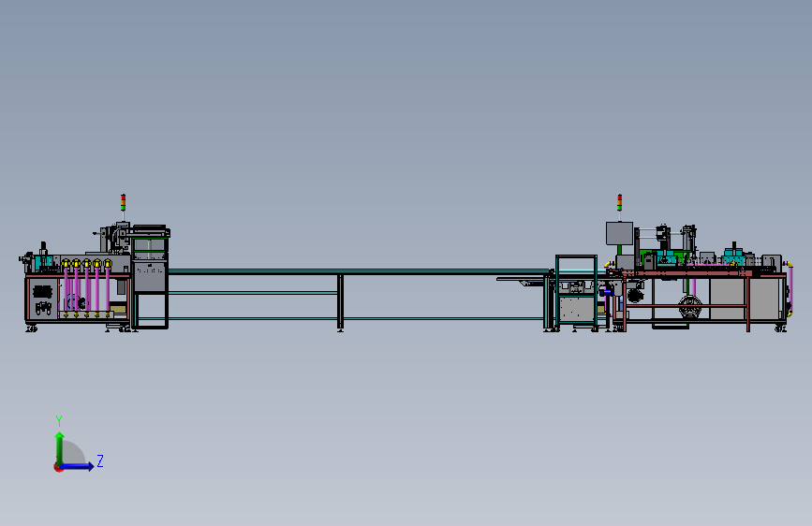Click the red origin ball of the orientation triad
This screenshot has width=812, height=526.
click(58, 467)
